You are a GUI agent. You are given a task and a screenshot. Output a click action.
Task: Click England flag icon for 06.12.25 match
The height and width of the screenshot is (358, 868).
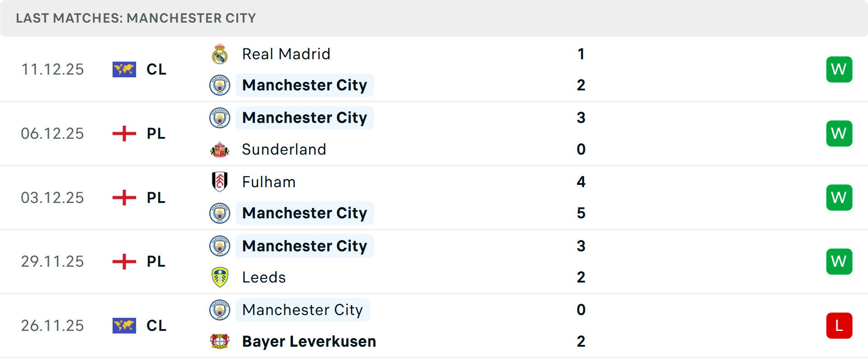(124, 134)
